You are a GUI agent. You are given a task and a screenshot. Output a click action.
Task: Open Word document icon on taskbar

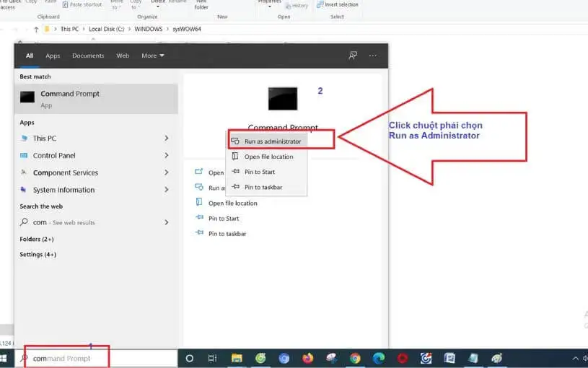pos(449,359)
